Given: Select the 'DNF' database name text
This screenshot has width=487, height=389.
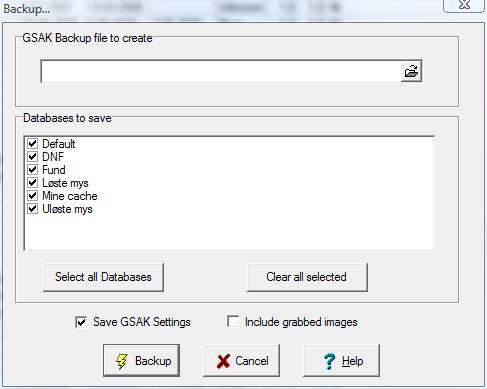Looking at the screenshot, I should 53,157.
